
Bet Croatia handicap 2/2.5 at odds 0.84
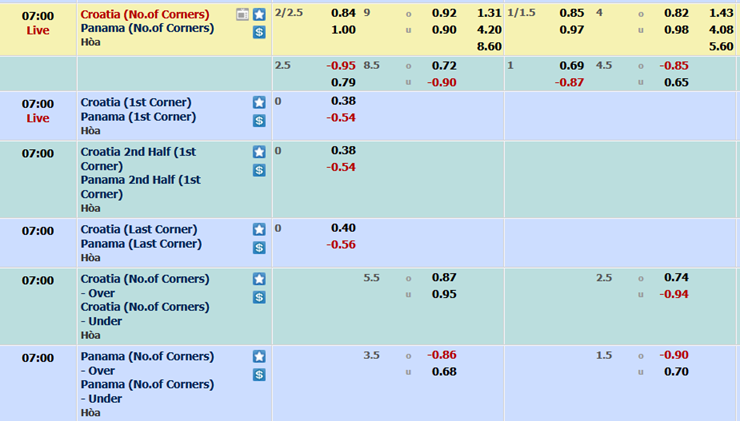(343, 13)
